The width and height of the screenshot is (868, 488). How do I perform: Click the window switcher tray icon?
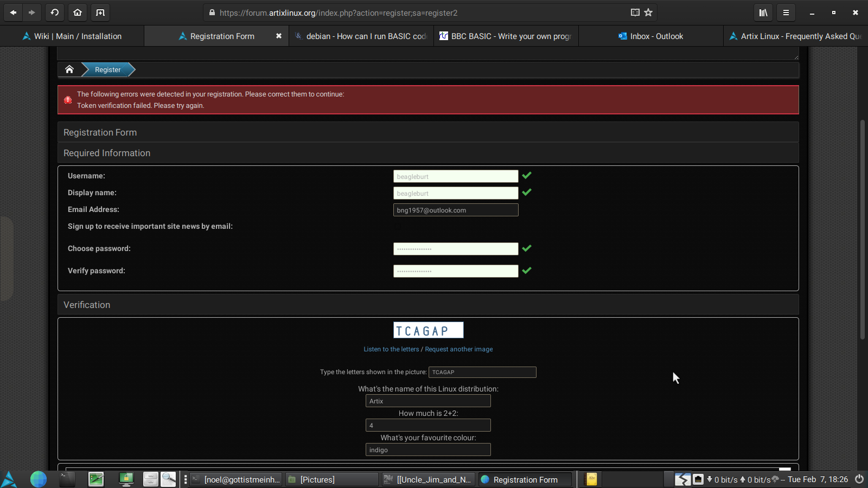pos(682,479)
